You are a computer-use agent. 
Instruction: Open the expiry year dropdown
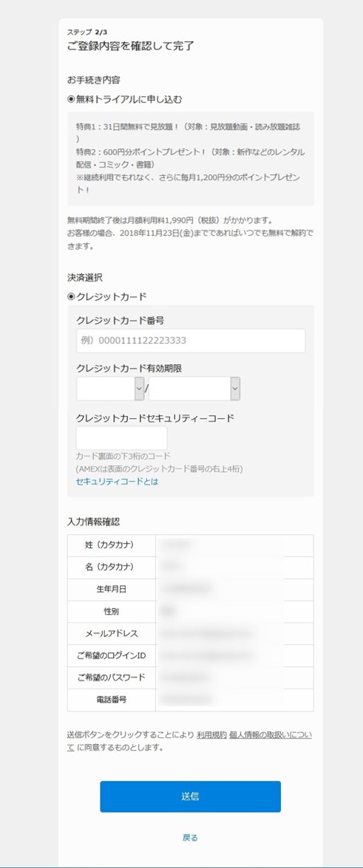(194, 389)
